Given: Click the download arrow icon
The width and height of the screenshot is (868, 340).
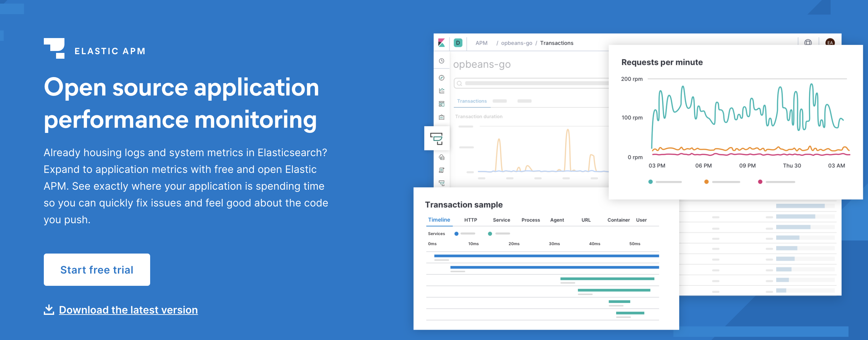Looking at the screenshot, I should point(49,310).
